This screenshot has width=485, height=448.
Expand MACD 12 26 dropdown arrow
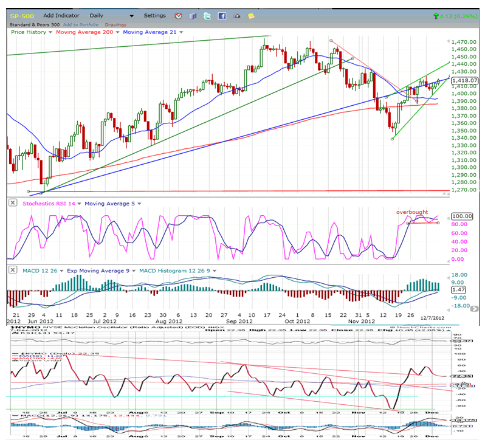coord(61,271)
